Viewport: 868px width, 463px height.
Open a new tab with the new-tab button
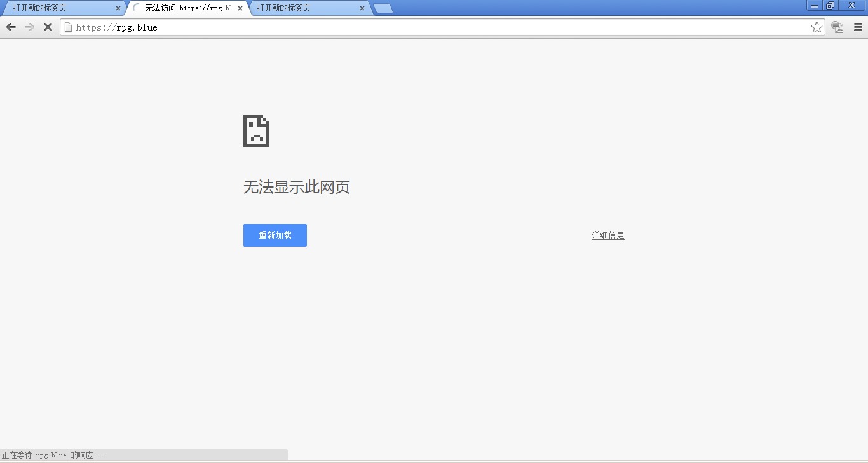[x=383, y=8]
